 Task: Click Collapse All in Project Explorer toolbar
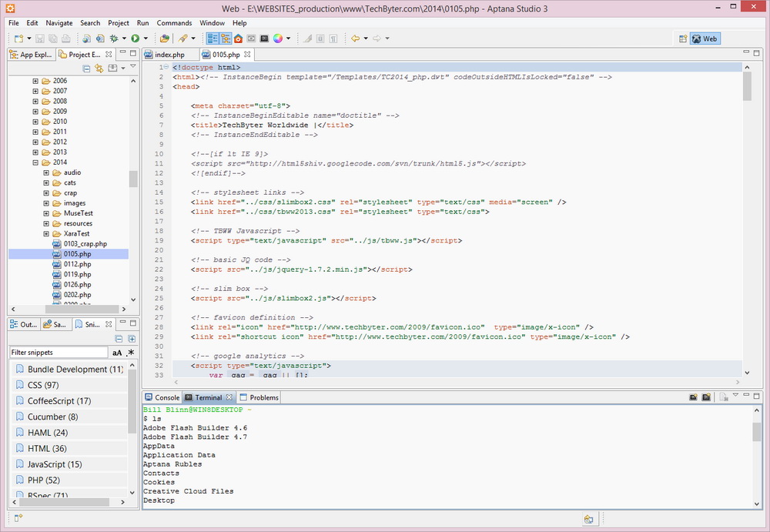pos(86,69)
